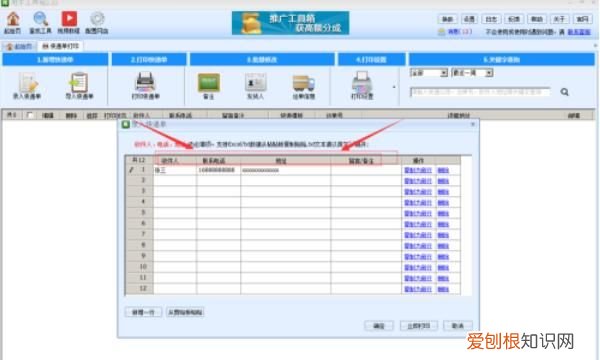
Task: Open the home page house icon
Action: click(x=13, y=19)
